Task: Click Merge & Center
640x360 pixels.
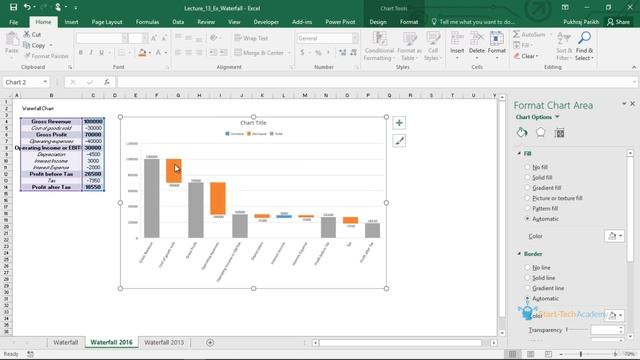Action: 259,53
